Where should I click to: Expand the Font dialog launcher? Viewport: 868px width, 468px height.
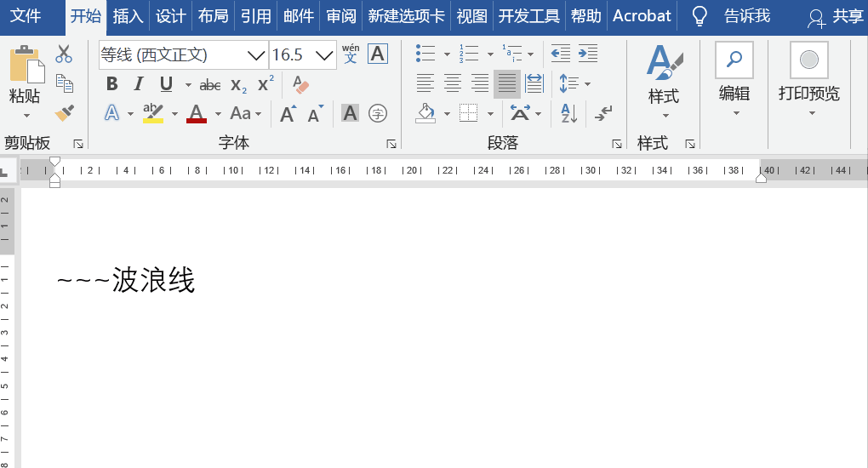tap(391, 144)
